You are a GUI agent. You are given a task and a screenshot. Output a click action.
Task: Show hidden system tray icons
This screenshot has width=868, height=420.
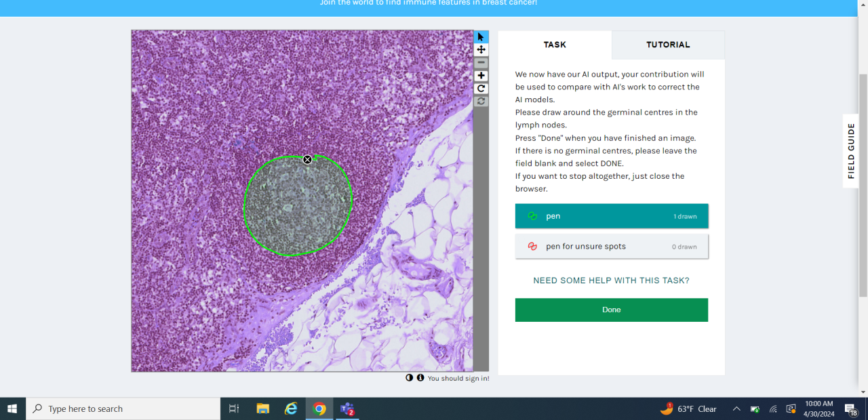[x=736, y=408]
